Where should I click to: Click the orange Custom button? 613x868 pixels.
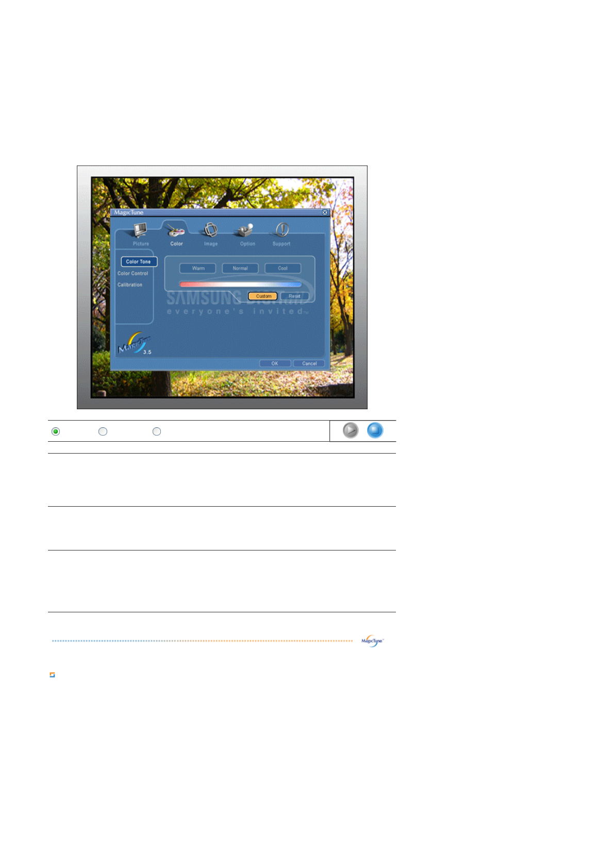tap(263, 296)
